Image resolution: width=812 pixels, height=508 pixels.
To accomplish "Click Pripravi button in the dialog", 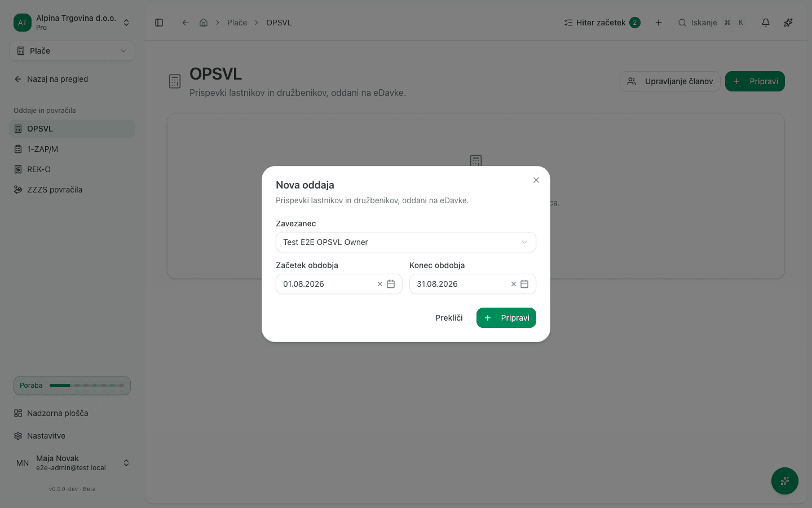I will pos(506,318).
